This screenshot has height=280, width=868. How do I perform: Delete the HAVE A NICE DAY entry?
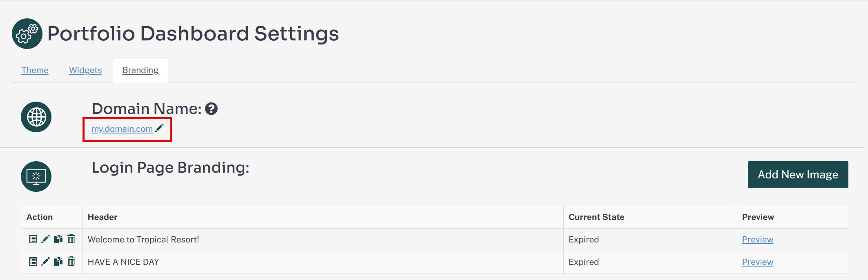click(x=71, y=262)
